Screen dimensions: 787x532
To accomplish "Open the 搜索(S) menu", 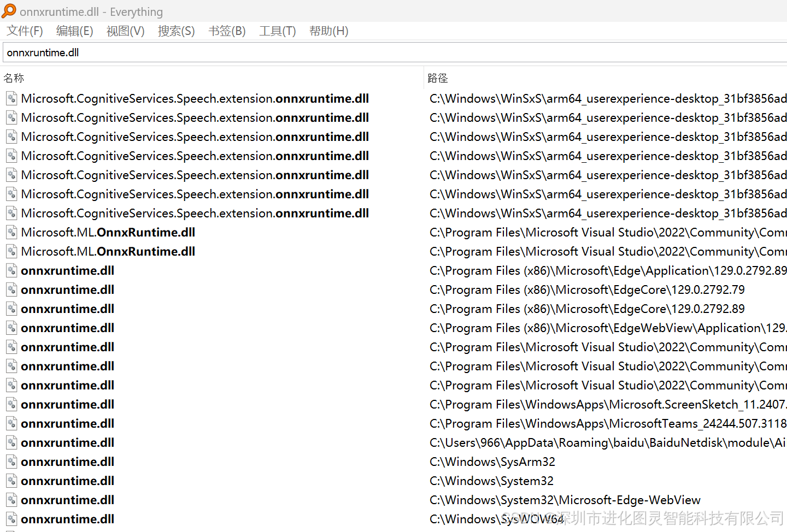I will pyautogui.click(x=176, y=31).
